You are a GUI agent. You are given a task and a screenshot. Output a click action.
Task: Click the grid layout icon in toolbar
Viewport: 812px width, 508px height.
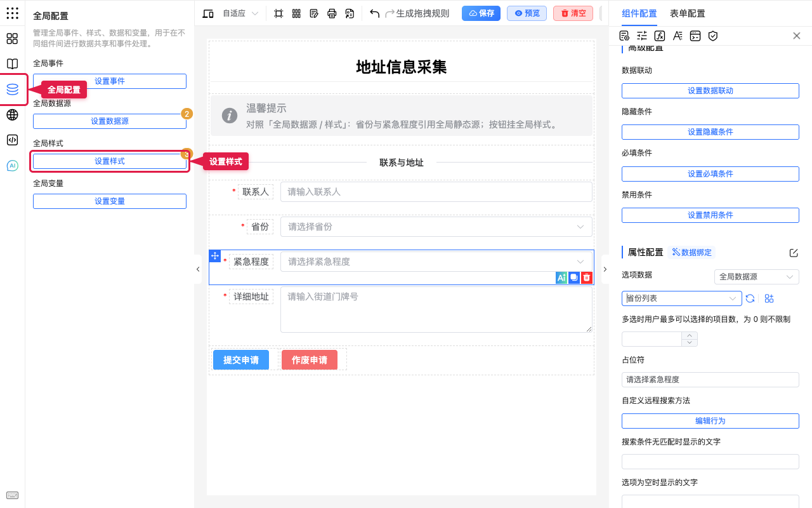point(296,13)
